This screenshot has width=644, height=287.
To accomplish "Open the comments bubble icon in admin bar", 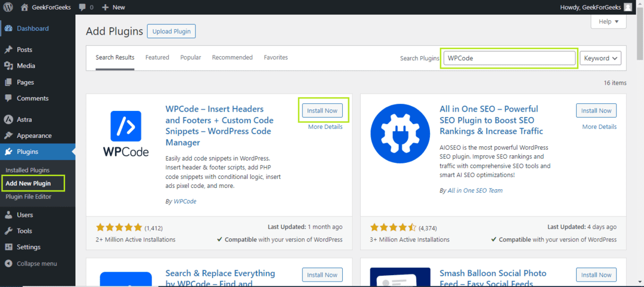I will point(82,7).
